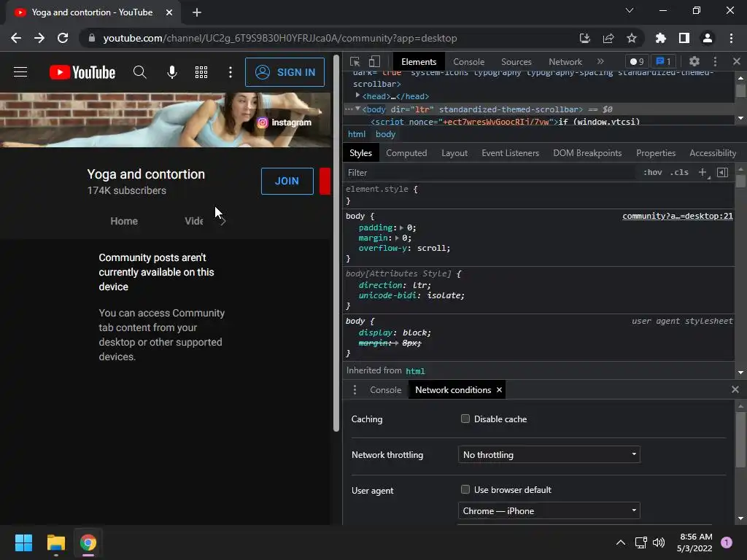
Task: Open YouTube apps grid icon
Action: point(201,72)
